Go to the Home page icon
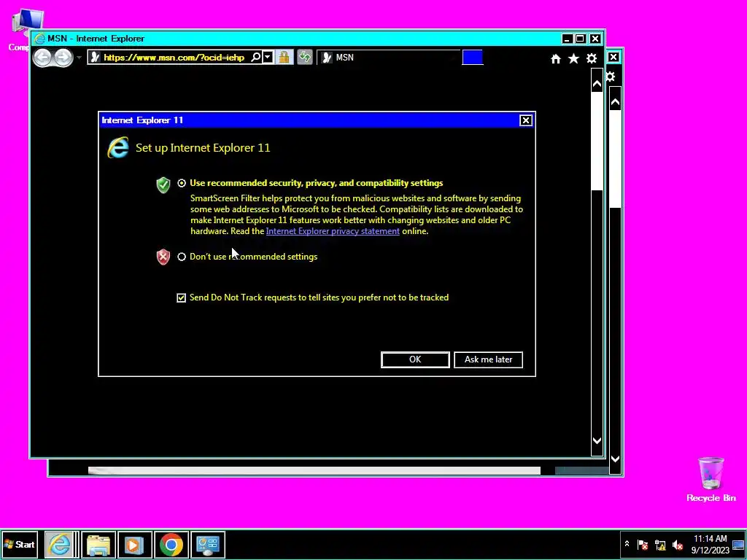 (x=555, y=58)
